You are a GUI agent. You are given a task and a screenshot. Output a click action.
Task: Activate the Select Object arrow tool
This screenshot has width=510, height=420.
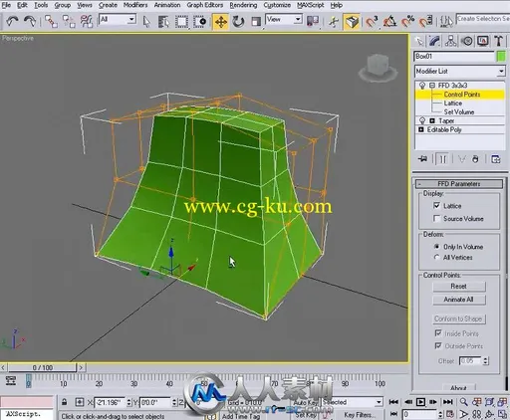tap(146, 22)
